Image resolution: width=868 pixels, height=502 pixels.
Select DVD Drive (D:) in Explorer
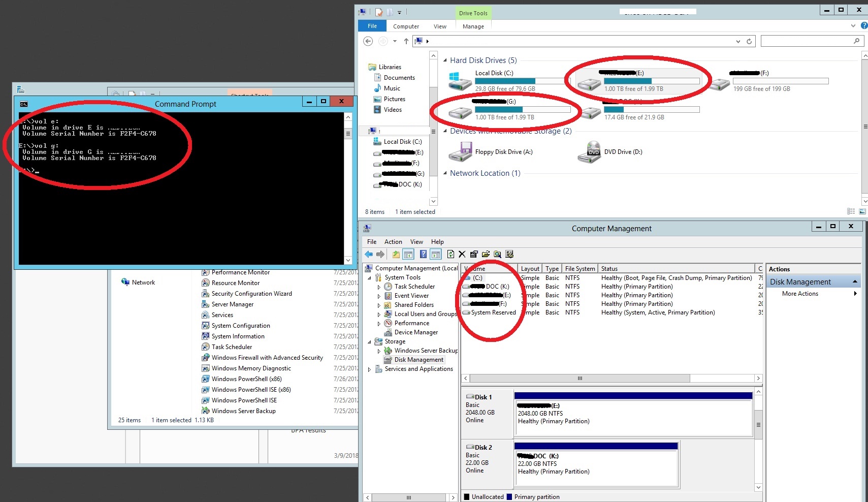(610, 152)
